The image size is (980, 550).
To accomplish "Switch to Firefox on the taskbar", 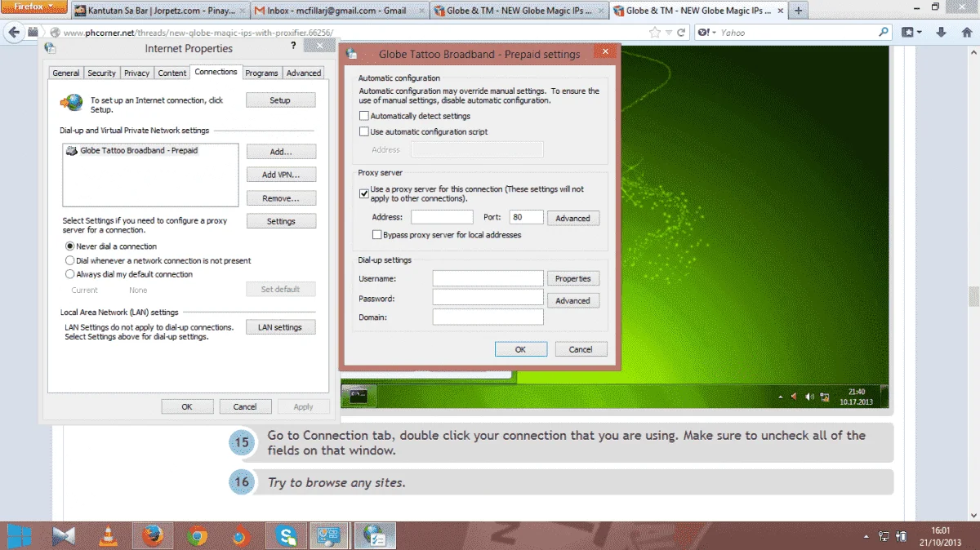I will pos(152,536).
